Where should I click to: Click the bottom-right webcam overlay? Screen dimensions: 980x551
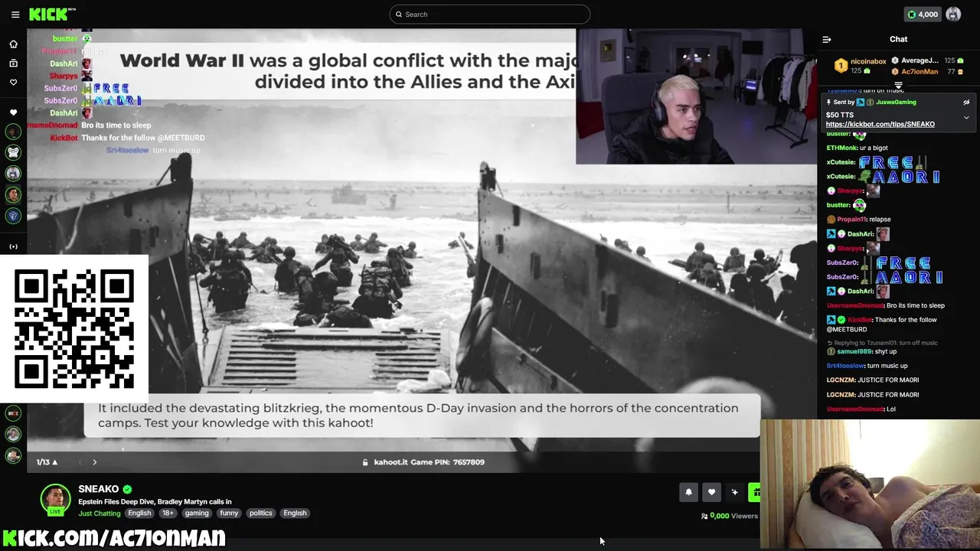pyautogui.click(x=870, y=484)
